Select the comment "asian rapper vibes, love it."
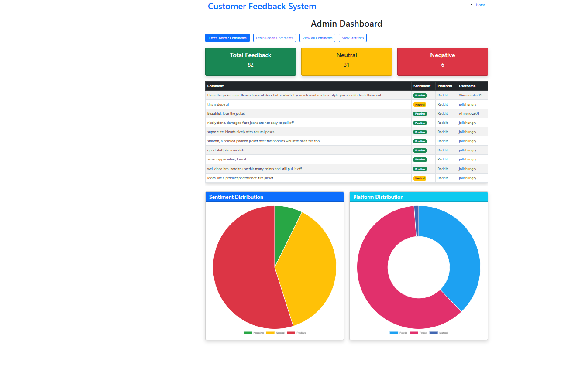Image resolution: width=568 pixels, height=392 pixels. click(227, 159)
